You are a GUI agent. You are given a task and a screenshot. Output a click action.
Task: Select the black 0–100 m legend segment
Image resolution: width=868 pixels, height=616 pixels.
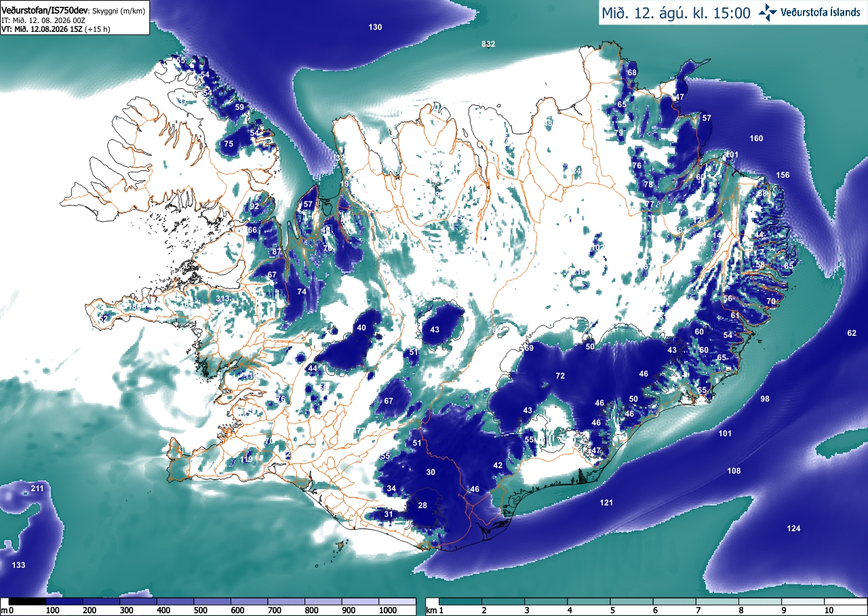[x=26, y=601]
